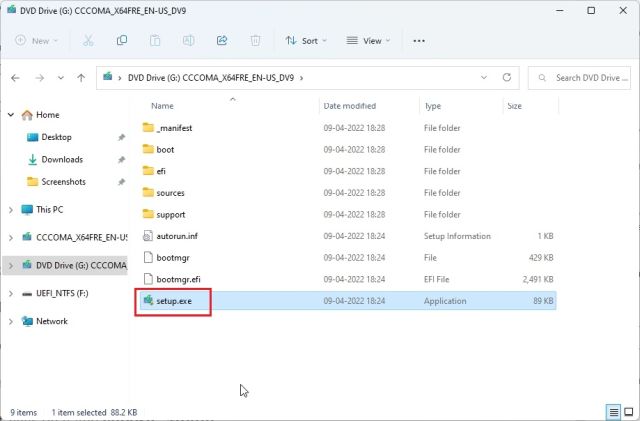Click the sources folder icon

pyautogui.click(x=148, y=193)
